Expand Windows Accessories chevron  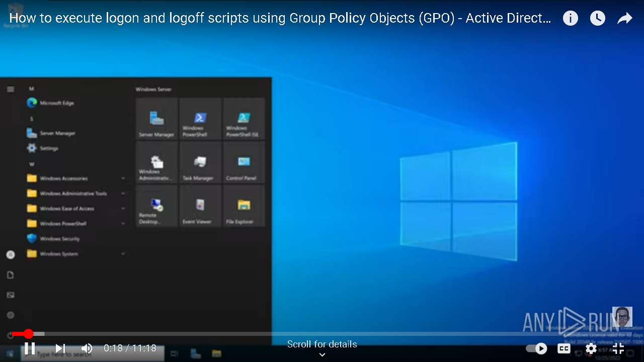[x=123, y=178]
